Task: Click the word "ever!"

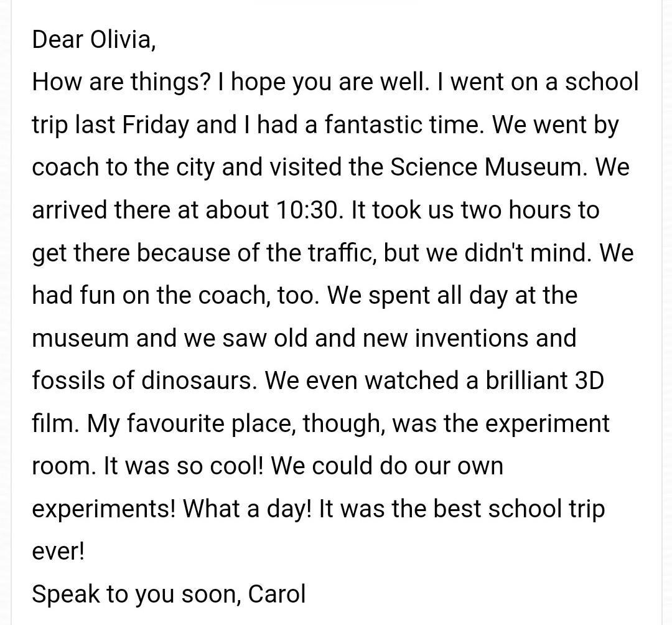Action: pos(58,552)
